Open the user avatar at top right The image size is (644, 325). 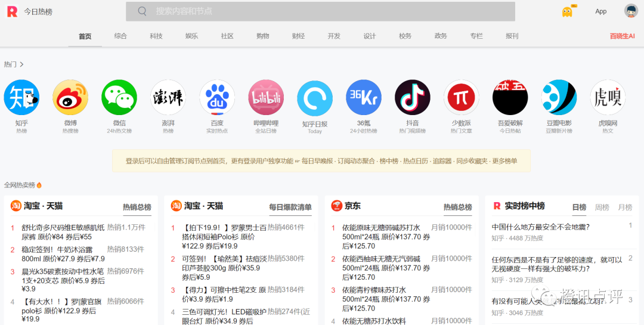click(631, 11)
